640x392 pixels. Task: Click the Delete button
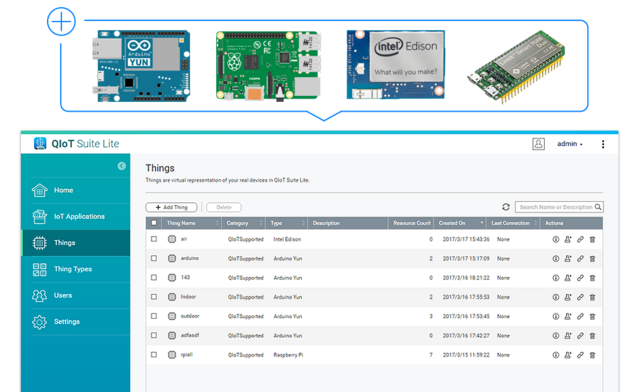pyautogui.click(x=224, y=207)
